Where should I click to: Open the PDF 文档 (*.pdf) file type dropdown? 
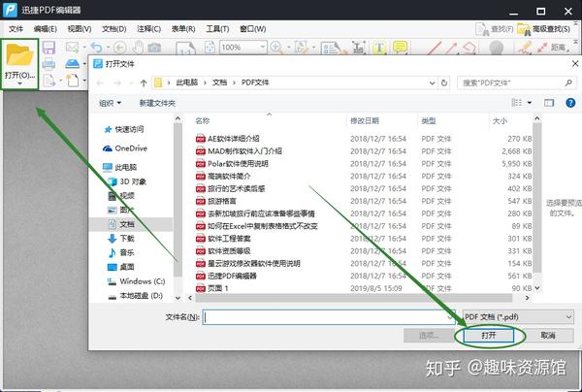[x=518, y=317]
